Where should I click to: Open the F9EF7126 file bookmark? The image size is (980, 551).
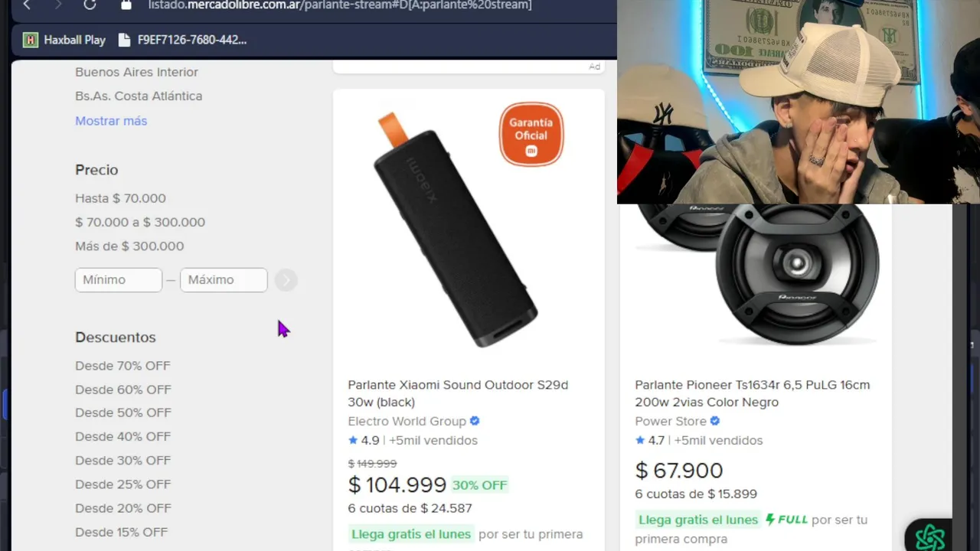tap(183, 40)
